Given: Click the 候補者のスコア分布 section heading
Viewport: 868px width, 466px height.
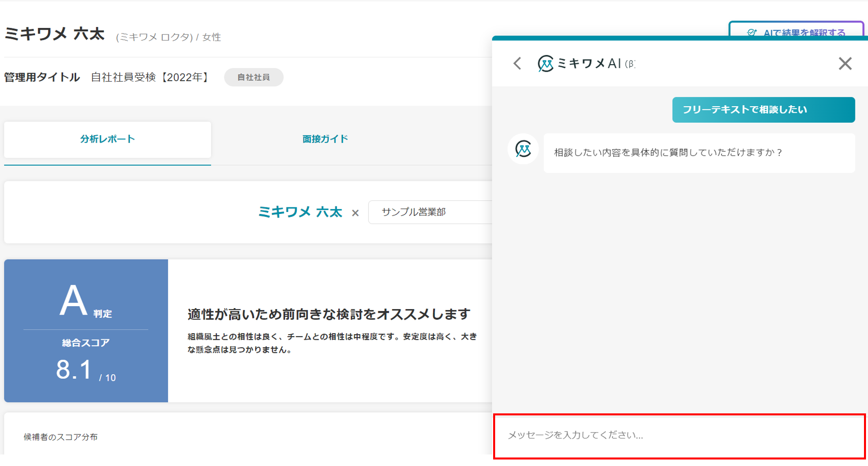Looking at the screenshot, I should point(61,437).
